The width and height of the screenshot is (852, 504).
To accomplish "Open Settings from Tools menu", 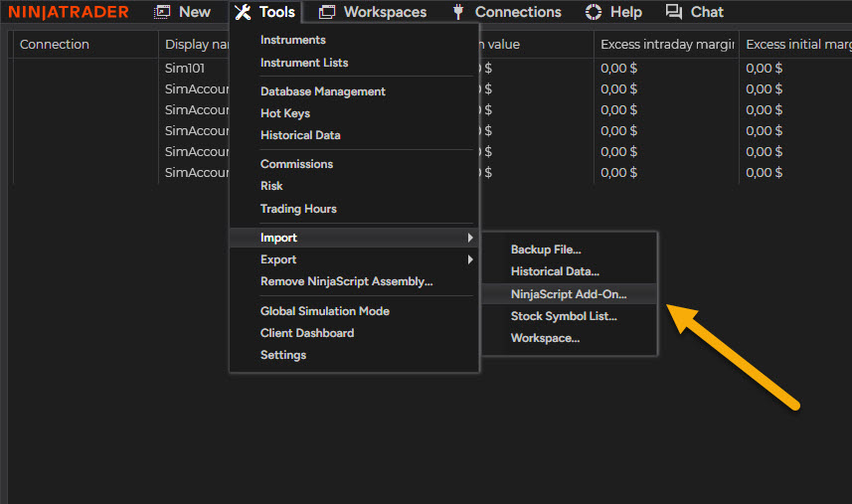I will pos(283,355).
